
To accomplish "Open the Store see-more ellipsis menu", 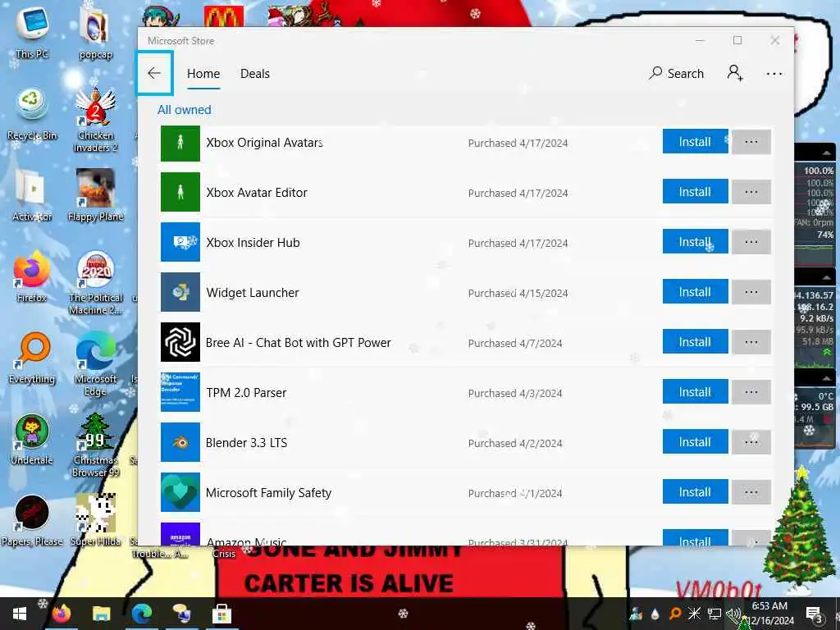I will point(774,74).
